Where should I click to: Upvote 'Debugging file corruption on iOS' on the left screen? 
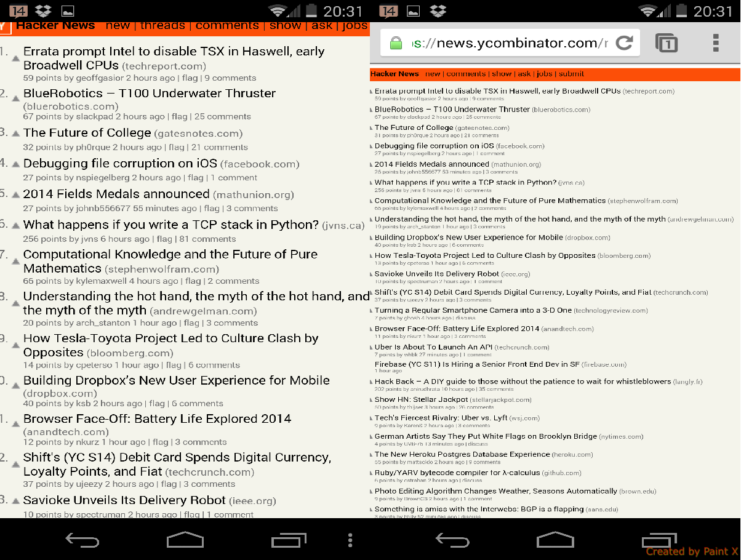16,165
